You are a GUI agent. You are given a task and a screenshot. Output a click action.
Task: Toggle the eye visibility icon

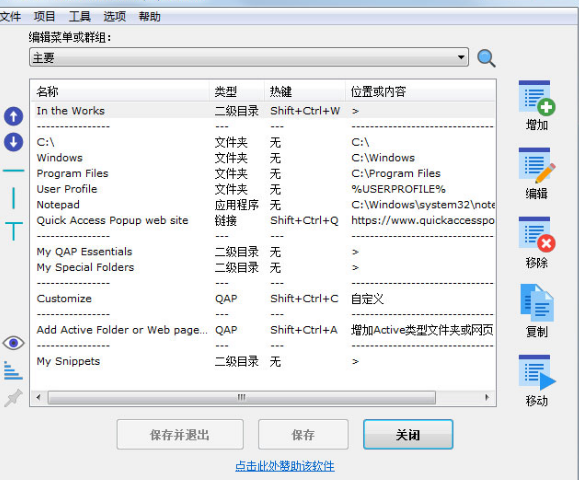click(14, 343)
